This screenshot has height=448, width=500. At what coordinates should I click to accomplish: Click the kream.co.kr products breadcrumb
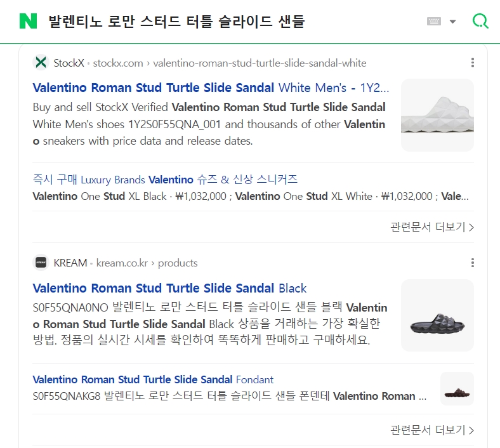[147, 263]
